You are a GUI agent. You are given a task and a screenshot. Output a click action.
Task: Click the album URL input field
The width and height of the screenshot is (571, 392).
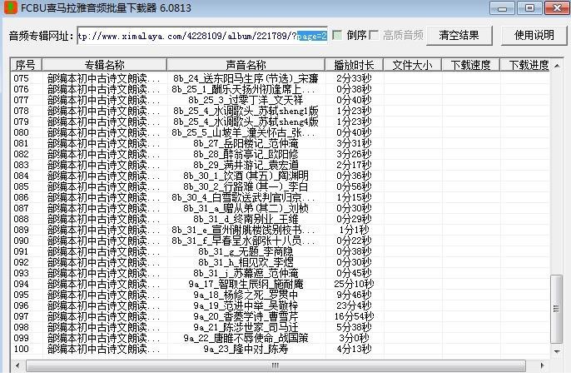(x=202, y=36)
